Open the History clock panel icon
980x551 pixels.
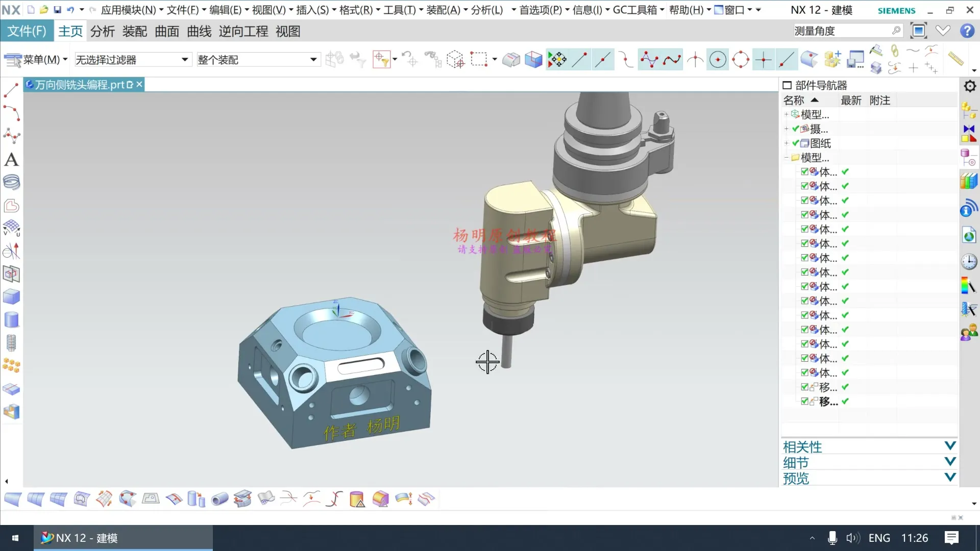point(968,261)
